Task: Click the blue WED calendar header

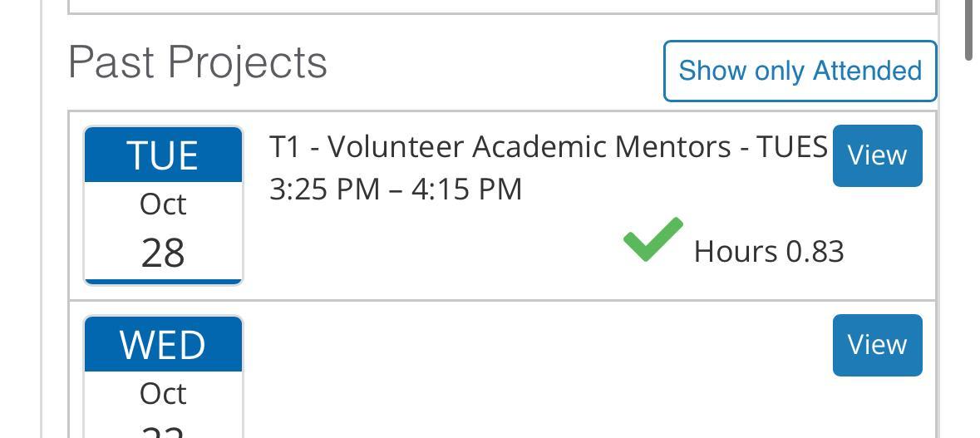Action: [x=163, y=345]
